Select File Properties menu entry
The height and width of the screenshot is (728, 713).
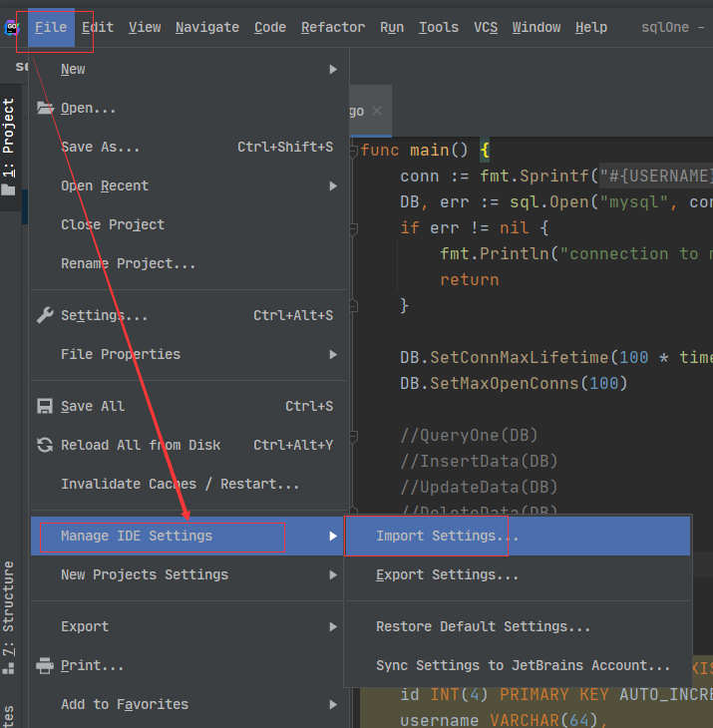point(188,354)
